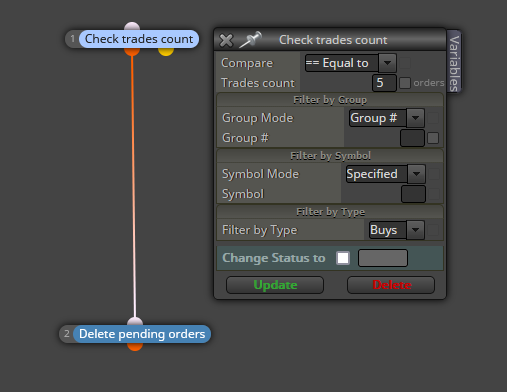
Task: Click block number 1 badge
Action: [72, 39]
